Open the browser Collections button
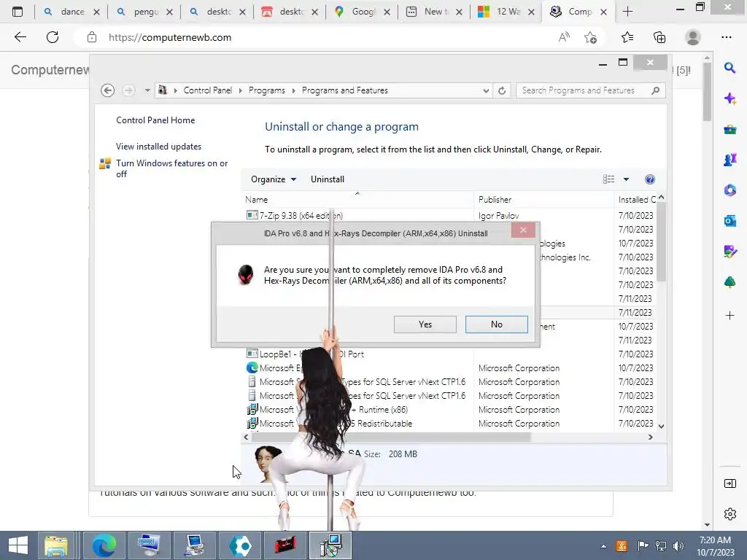 pyautogui.click(x=659, y=37)
